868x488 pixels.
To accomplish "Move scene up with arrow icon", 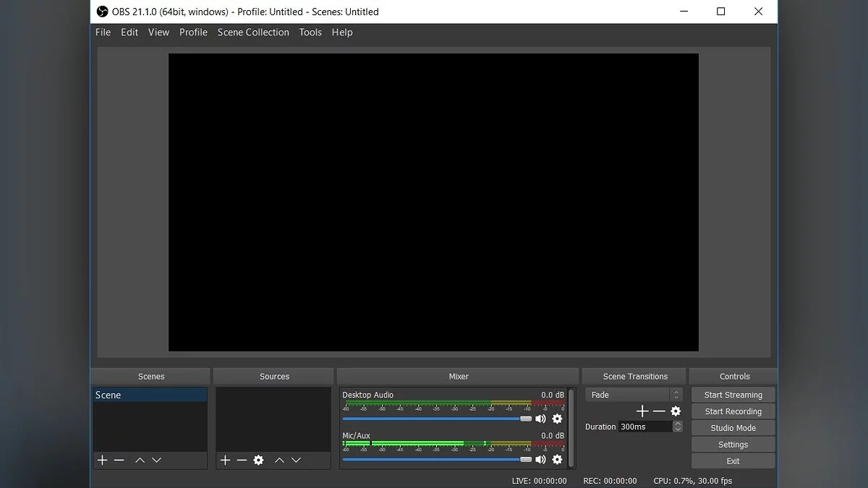I will tap(140, 460).
